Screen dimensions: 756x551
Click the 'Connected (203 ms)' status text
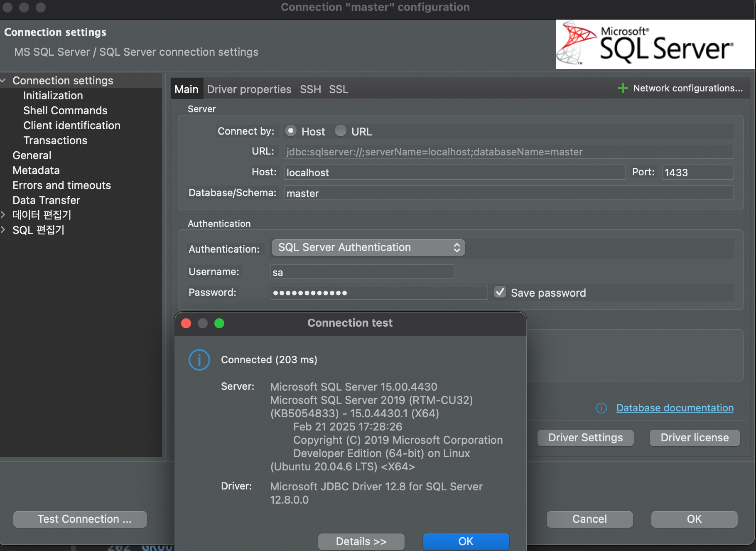click(x=269, y=360)
